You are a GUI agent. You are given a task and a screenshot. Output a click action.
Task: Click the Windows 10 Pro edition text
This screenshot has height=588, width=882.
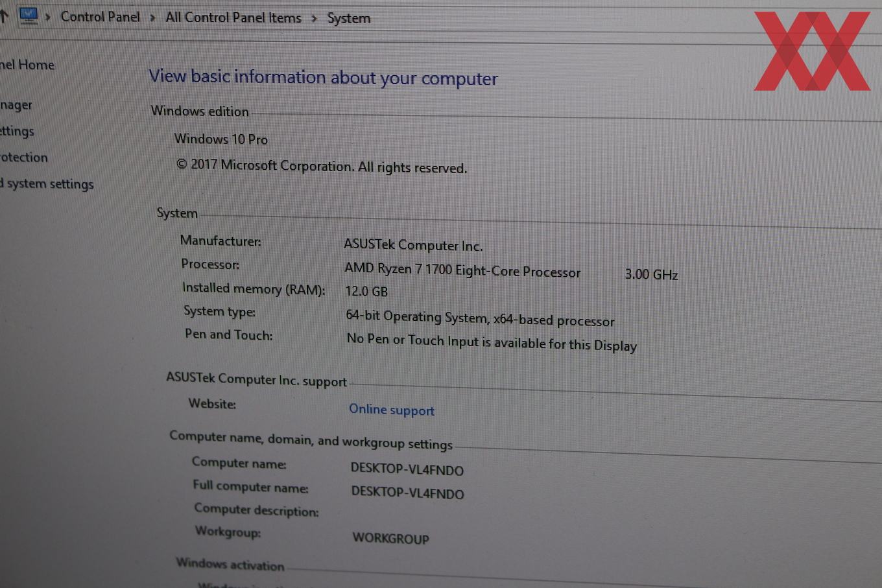click(221, 139)
